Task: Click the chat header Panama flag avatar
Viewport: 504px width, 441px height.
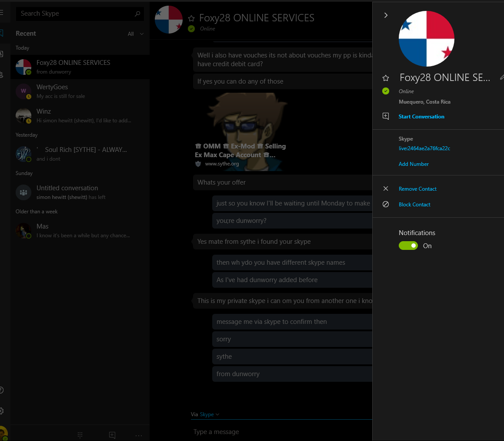Action: pyautogui.click(x=169, y=20)
